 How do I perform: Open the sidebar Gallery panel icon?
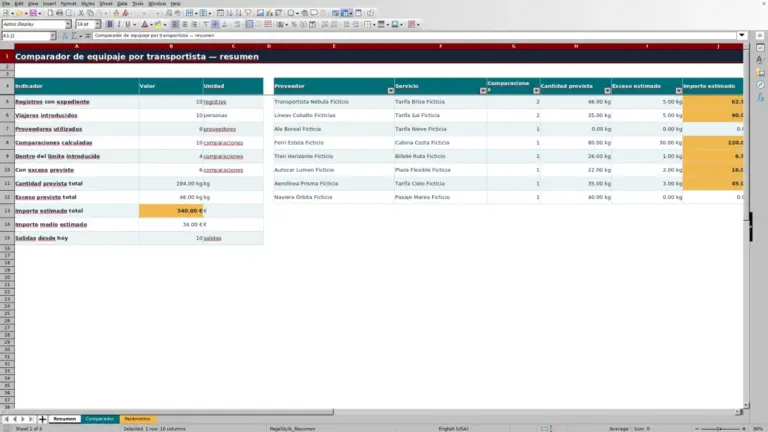[760, 72]
